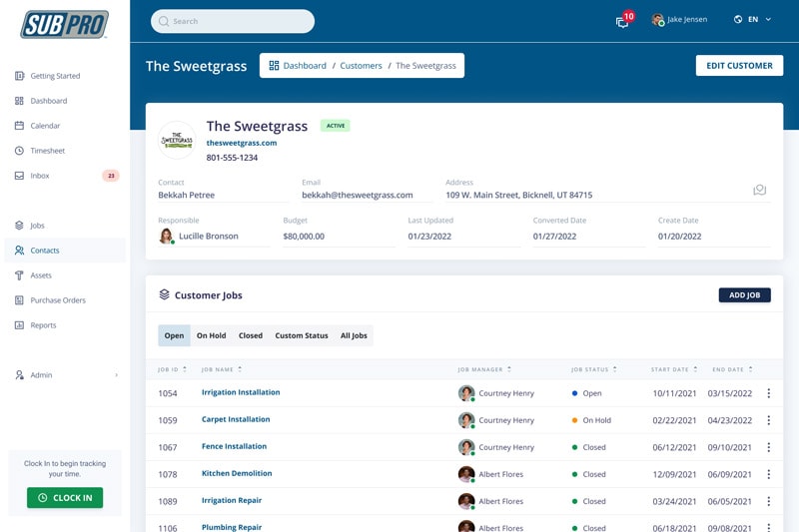This screenshot has width=799, height=532.
Task: Click the map icon beside address
Action: pos(759,191)
